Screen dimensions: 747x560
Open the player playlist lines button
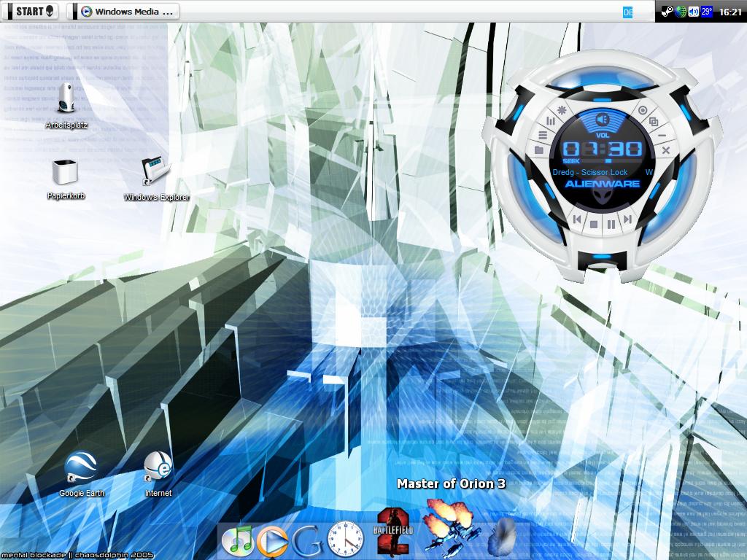[x=543, y=135]
